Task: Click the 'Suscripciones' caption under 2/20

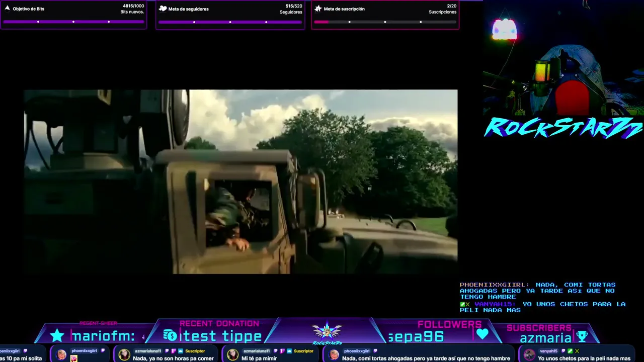Action: pyautogui.click(x=443, y=12)
